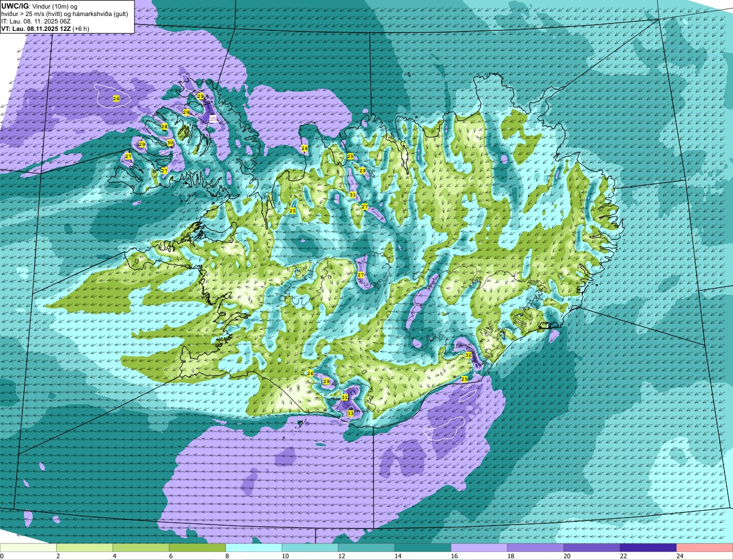Pick the 18–20 m/s purple legend swatch
733x560 pixels.
coord(536,547)
